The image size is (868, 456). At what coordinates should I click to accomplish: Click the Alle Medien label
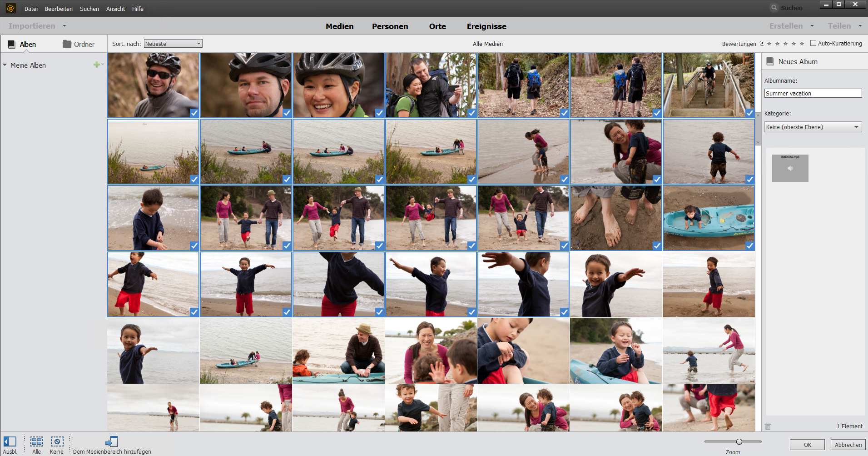point(487,44)
